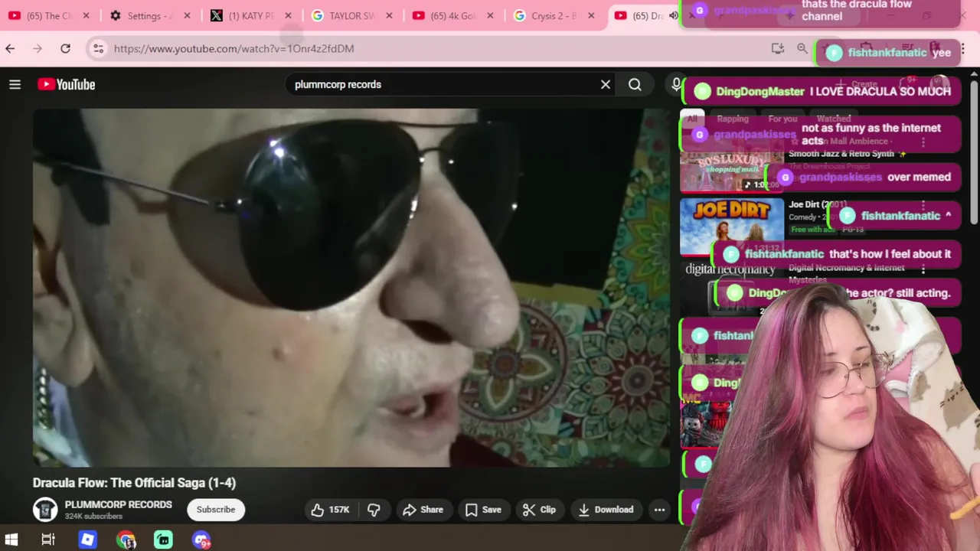Image resolution: width=980 pixels, height=551 pixels.
Task: Switch to the '(1) KATY PE' X tab
Action: point(251,15)
